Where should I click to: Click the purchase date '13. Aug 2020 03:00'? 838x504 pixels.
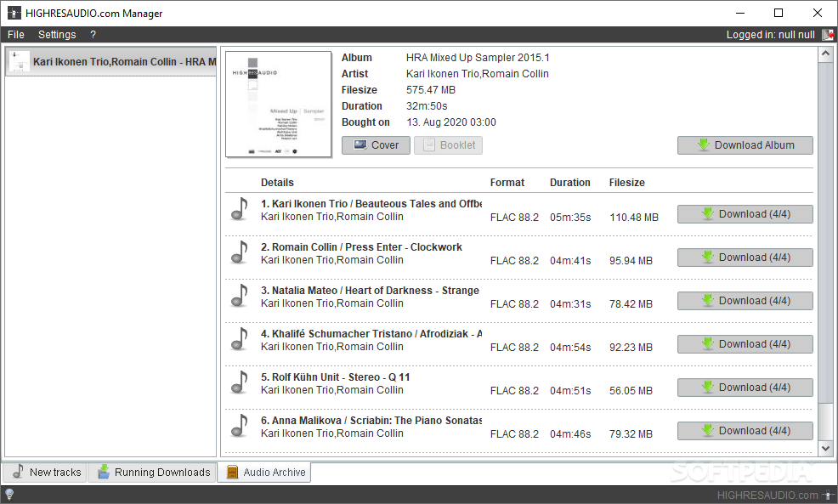[x=451, y=122]
